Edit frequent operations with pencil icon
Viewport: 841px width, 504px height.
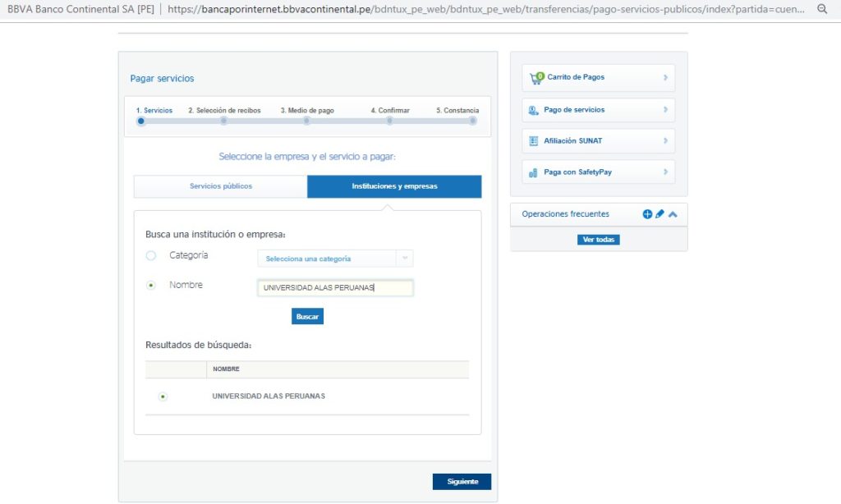pyautogui.click(x=659, y=214)
